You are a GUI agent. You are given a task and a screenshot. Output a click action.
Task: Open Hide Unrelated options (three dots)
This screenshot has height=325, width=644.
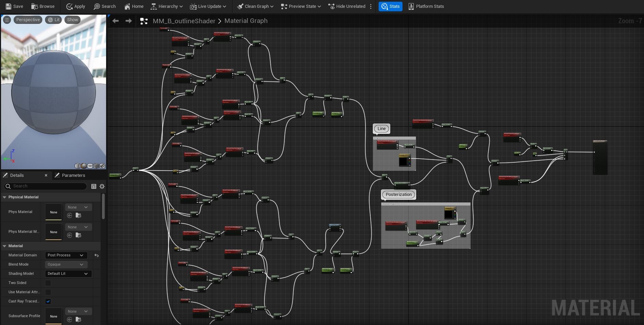tap(371, 6)
